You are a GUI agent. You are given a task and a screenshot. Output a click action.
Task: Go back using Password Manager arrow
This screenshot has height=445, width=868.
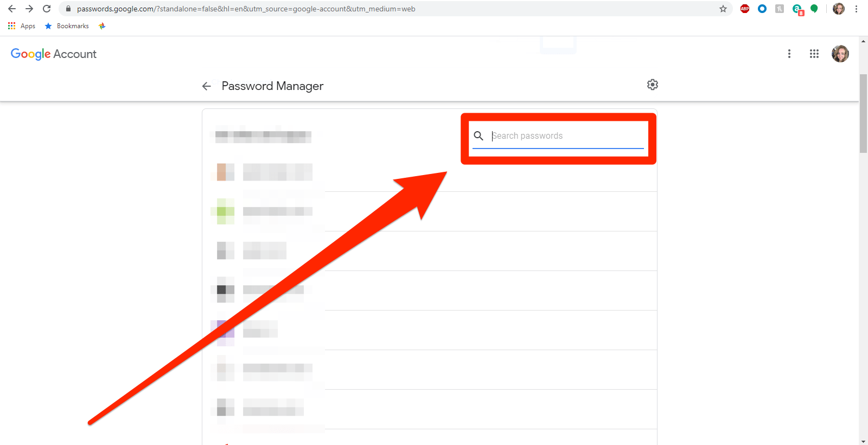pos(206,86)
